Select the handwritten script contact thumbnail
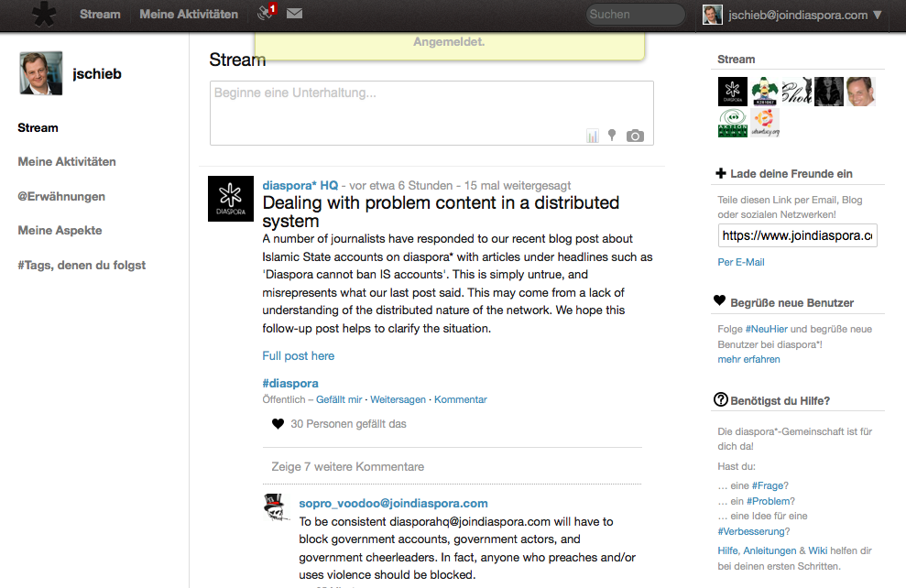 (797, 92)
